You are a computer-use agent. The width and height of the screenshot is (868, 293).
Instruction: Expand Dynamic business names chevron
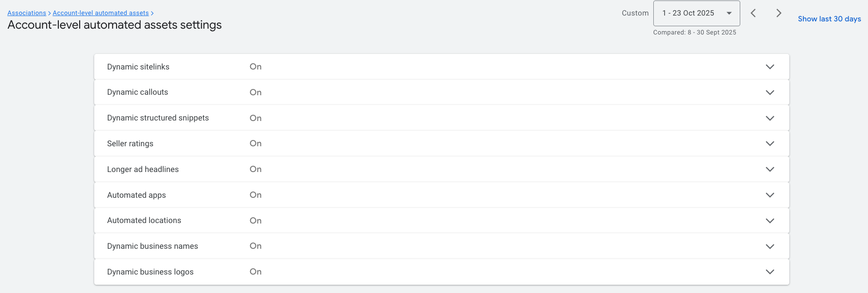pos(770,246)
